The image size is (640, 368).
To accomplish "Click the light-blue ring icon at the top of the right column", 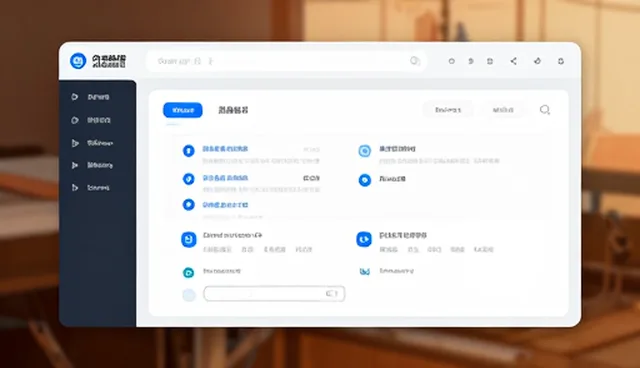I will pyautogui.click(x=364, y=151).
